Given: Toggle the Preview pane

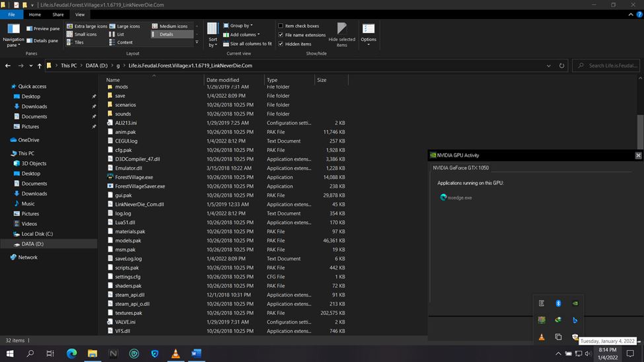Looking at the screenshot, I should 43,29.
